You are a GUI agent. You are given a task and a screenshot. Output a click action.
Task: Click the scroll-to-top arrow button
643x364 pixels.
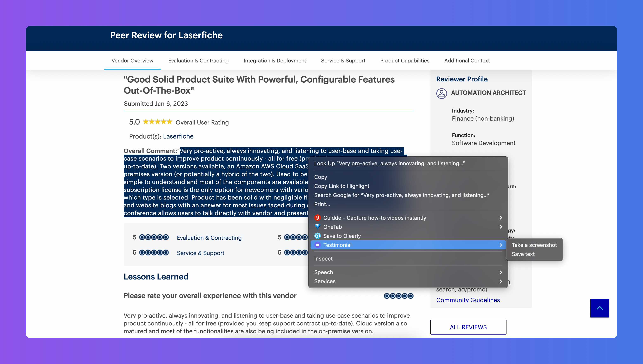click(x=599, y=308)
